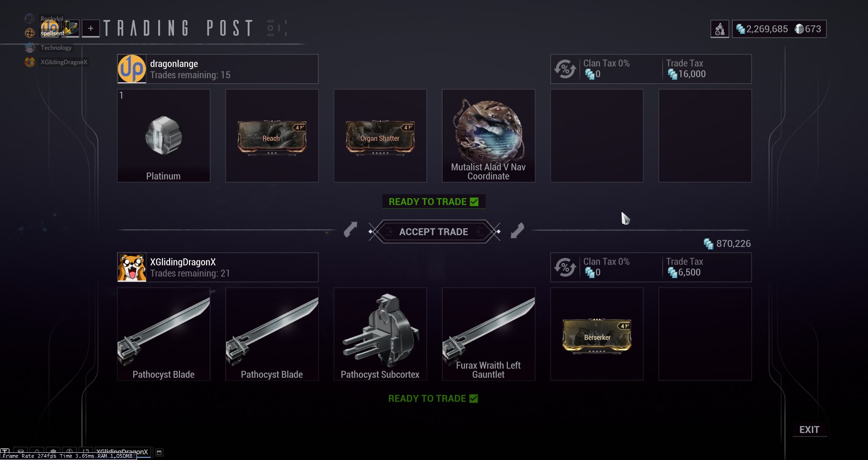Click the Furax Wraith Left Gauntlet item
Screen dimensions: 868x460
pyautogui.click(x=488, y=334)
